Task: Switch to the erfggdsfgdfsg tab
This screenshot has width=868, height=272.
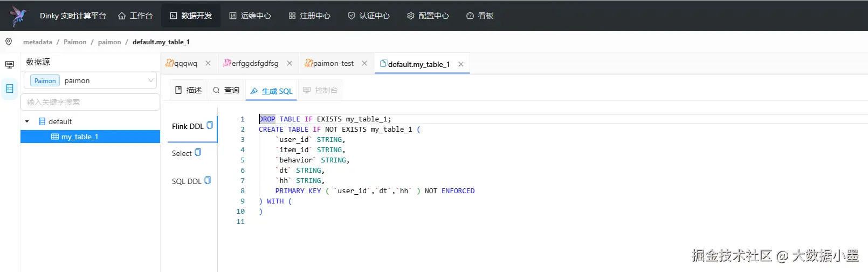Action: 251,63
